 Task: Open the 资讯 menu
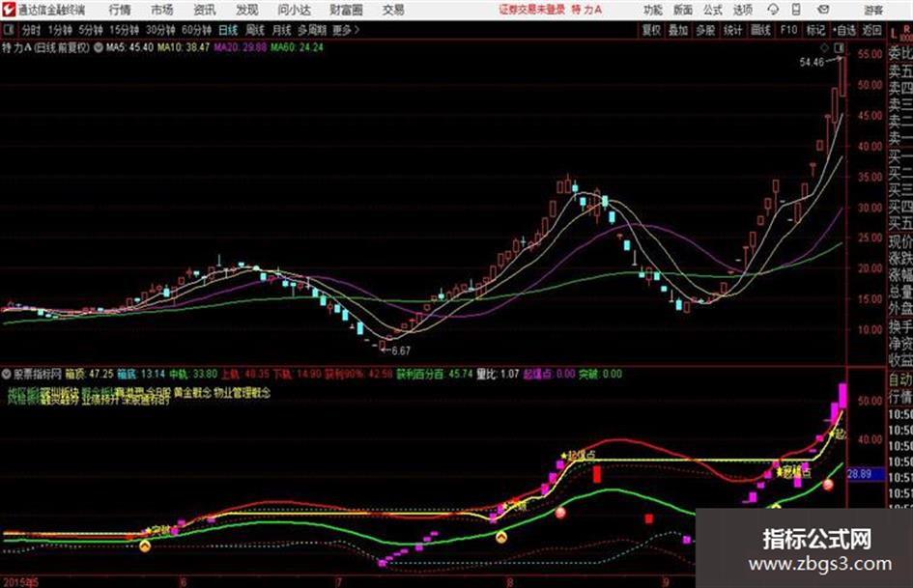click(x=205, y=10)
